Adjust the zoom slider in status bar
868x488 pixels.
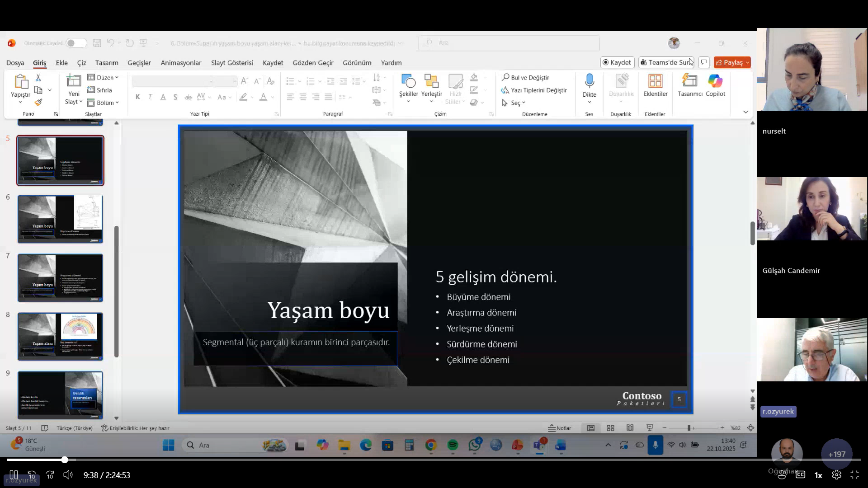tap(689, 428)
